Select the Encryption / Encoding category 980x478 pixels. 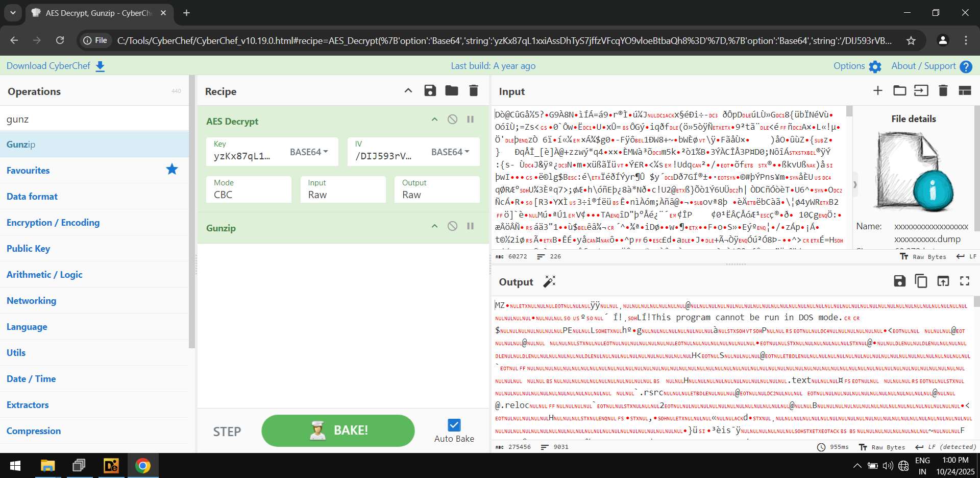[x=53, y=222]
